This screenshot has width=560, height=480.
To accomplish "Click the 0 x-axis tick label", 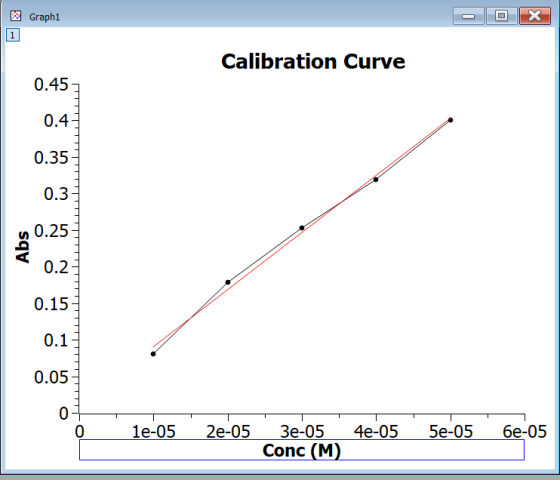I will click(79, 431).
